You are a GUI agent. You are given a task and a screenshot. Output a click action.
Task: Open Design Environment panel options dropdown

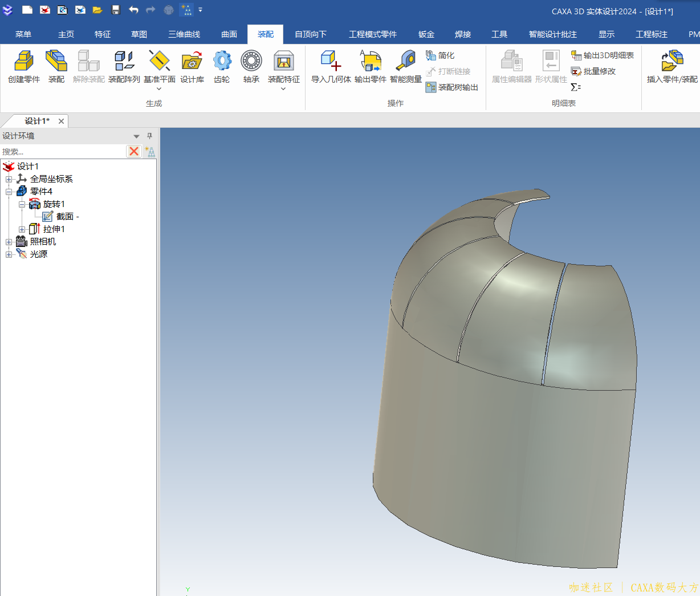pyautogui.click(x=136, y=136)
